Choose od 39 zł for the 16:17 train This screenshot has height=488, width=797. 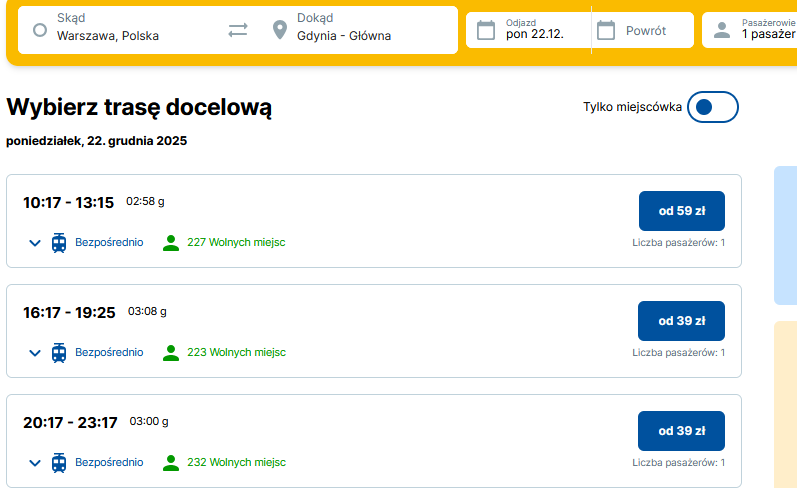pyautogui.click(x=681, y=321)
